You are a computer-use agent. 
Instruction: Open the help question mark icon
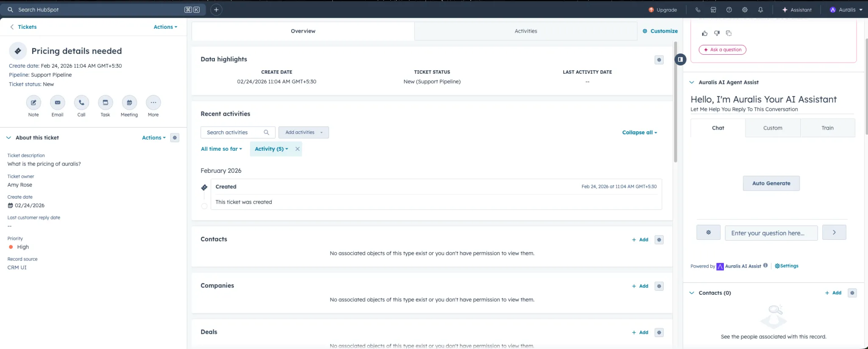click(x=729, y=10)
